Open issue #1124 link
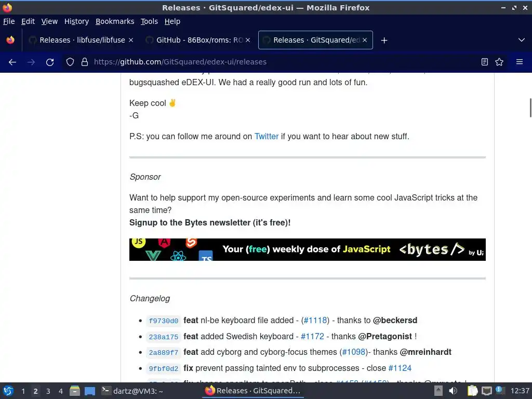The height and width of the screenshot is (399, 532). pos(400,368)
